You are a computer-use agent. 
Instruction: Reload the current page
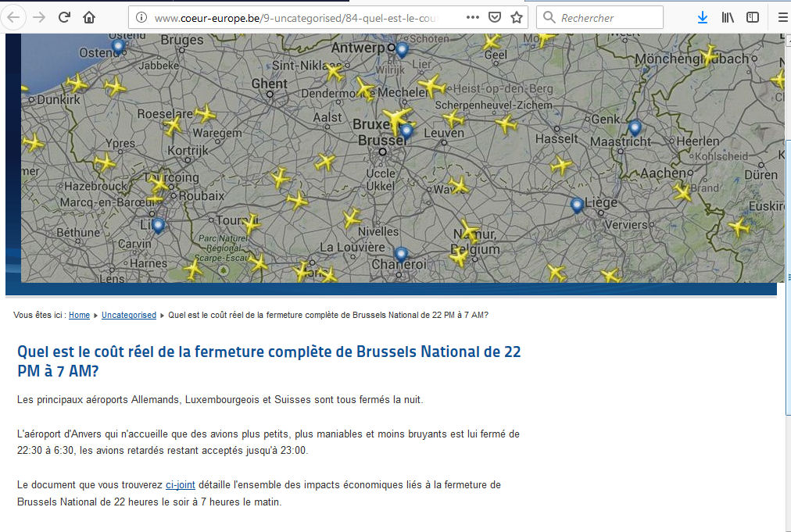coord(64,18)
